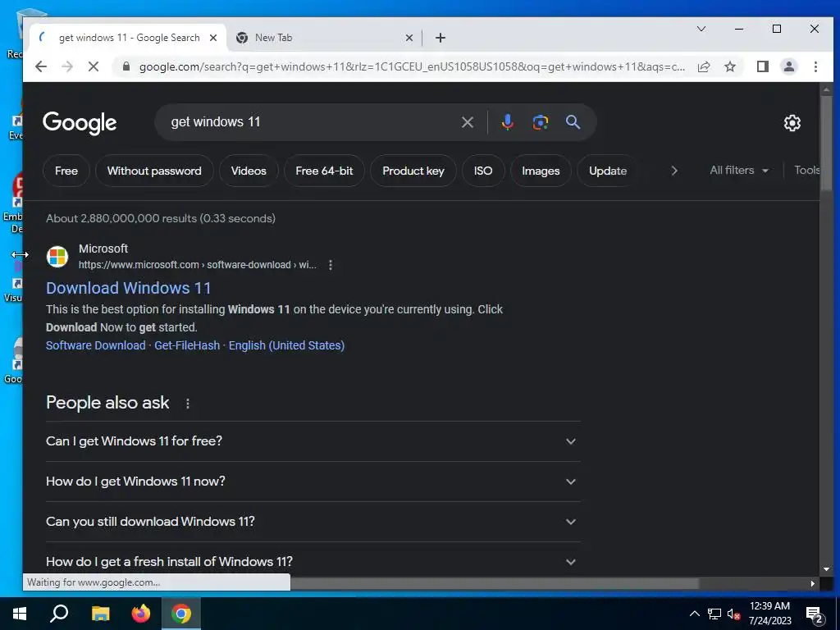Click the scrollbar down arrow
Image resolution: width=840 pixels, height=630 pixels.
point(826,569)
